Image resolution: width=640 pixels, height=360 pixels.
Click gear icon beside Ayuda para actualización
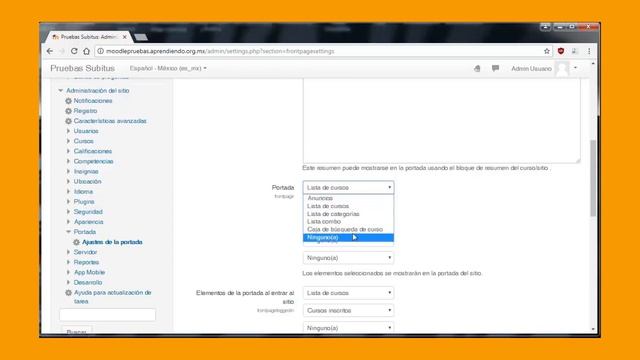(69, 293)
